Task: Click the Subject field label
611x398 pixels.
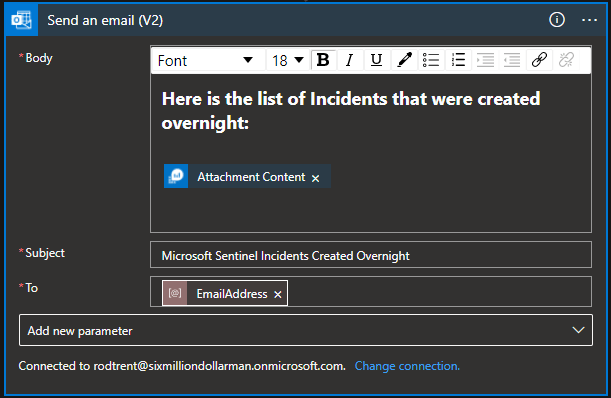Action: 45,253
